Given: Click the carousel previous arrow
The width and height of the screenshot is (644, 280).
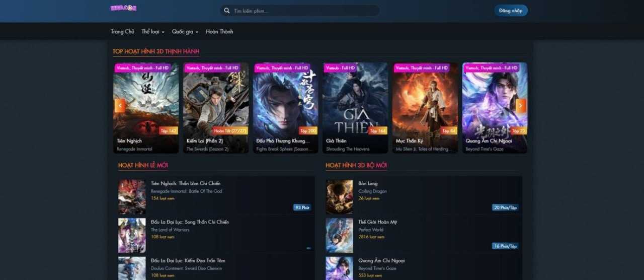Looking at the screenshot, I should (120, 105).
